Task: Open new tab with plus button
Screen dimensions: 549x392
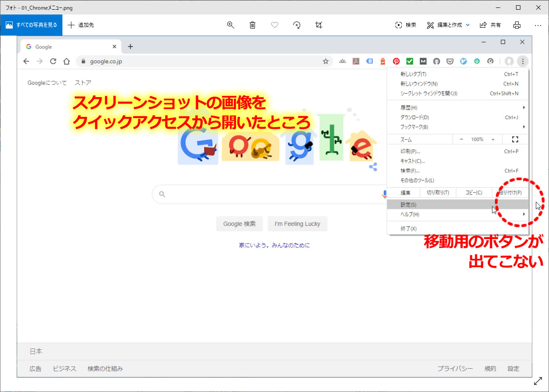Action: coord(130,47)
